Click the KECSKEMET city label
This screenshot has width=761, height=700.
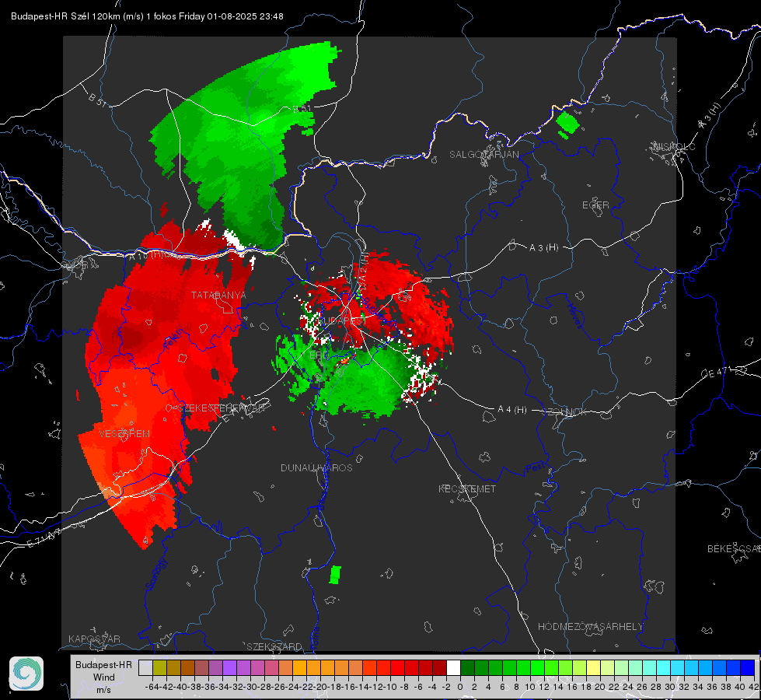coord(467,489)
